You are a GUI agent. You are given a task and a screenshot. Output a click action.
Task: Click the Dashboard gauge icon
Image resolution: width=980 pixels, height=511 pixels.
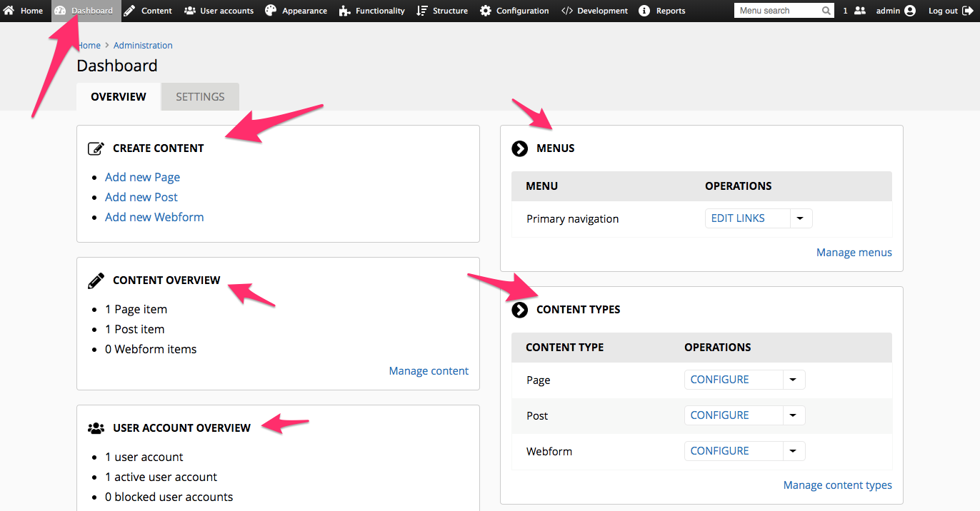pyautogui.click(x=60, y=11)
